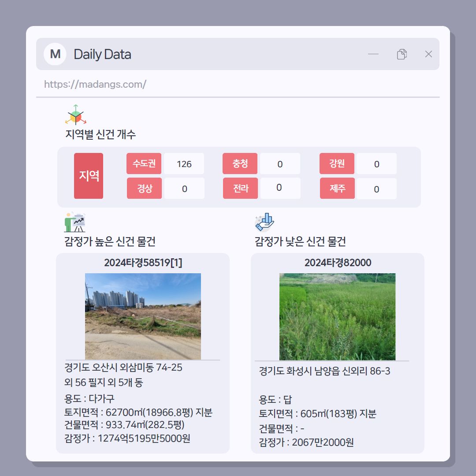Select the 제주 region button
Image resolution: width=476 pixels, height=476 pixels.
[337, 188]
